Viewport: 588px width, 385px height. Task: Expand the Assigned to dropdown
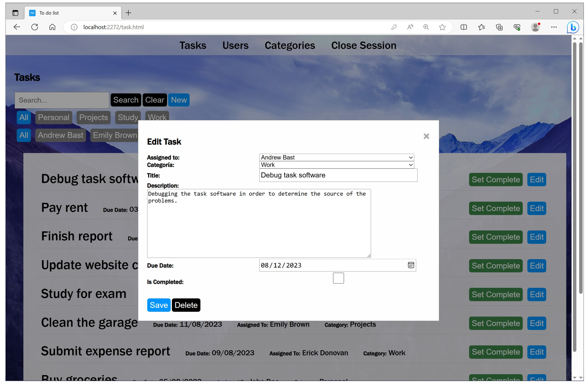click(336, 157)
